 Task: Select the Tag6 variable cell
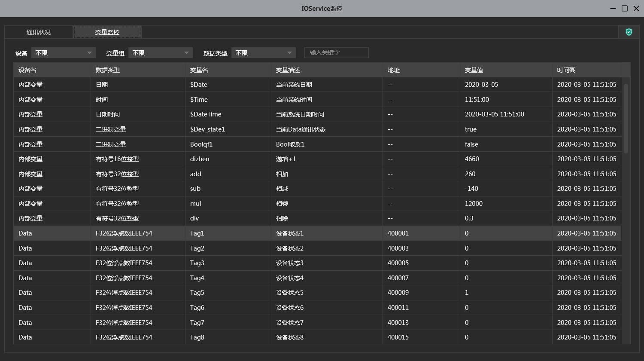pyautogui.click(x=228, y=308)
